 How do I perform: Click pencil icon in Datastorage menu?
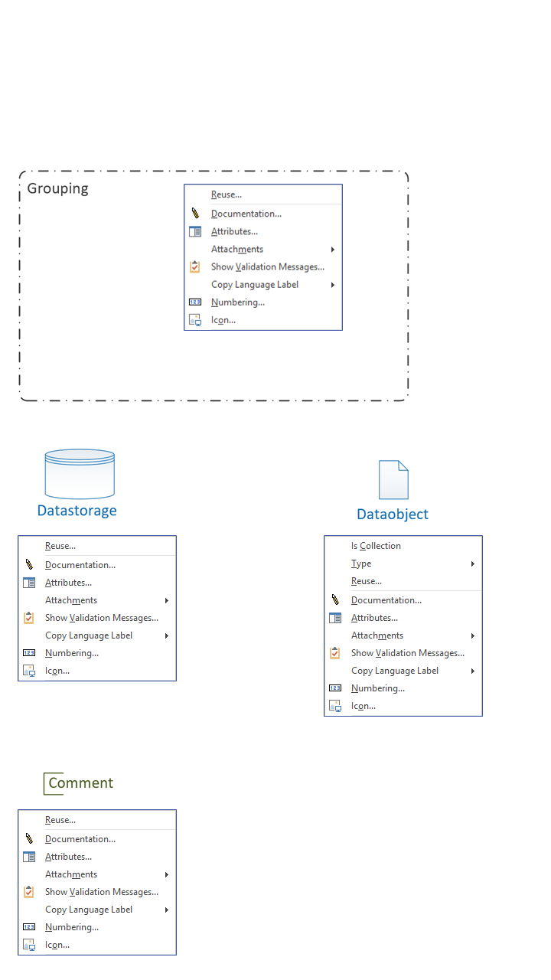click(x=29, y=565)
